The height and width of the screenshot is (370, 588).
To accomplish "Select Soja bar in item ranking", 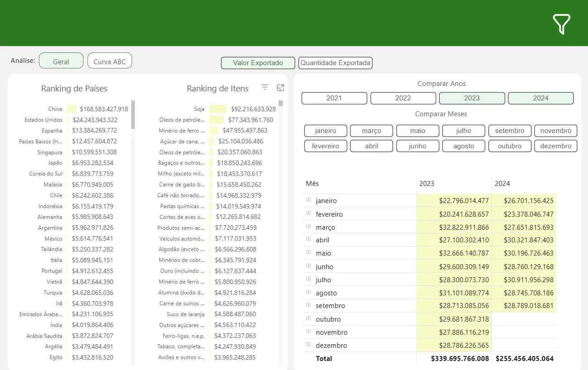I will [218, 109].
